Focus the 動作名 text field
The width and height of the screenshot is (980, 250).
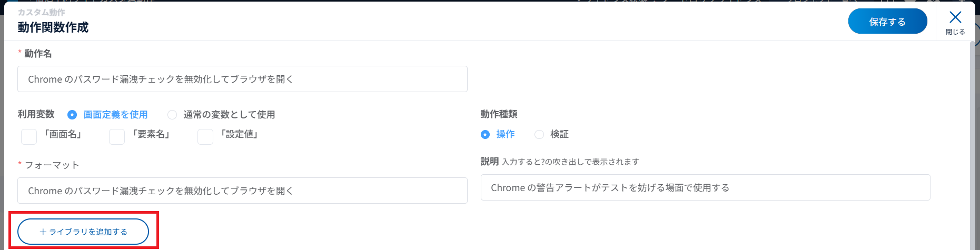coord(242,79)
